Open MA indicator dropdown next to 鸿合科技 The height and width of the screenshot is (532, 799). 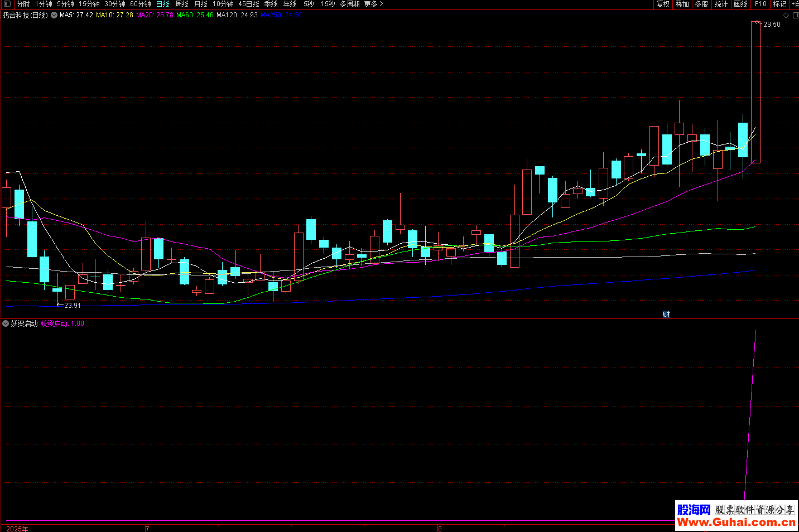click(x=54, y=15)
